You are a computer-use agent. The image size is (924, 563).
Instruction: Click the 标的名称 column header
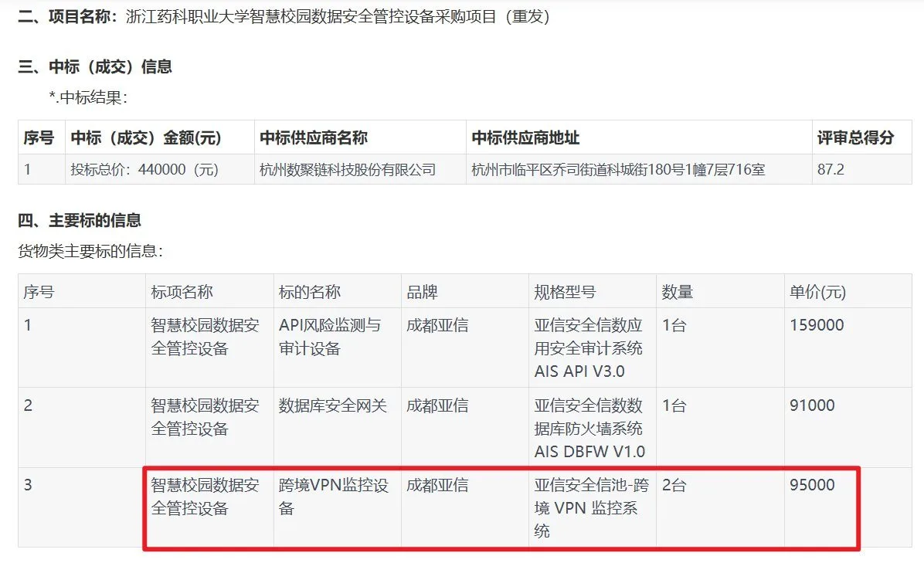[x=309, y=292]
